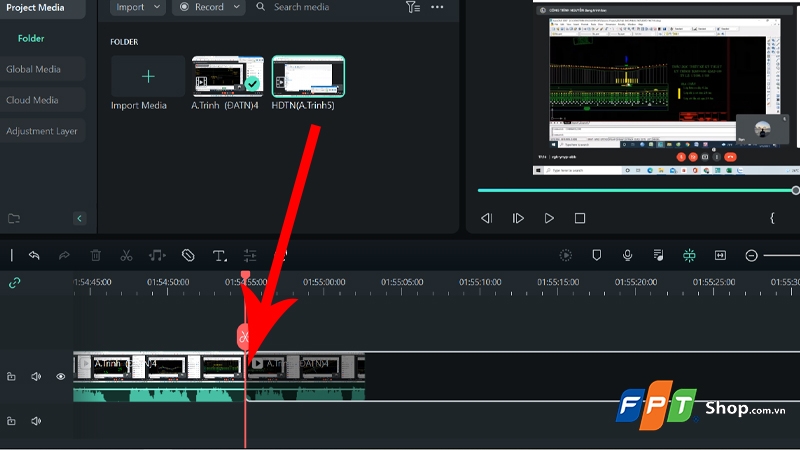Toggle the timeline link chain icon
This screenshot has height=450, width=800.
[14, 283]
